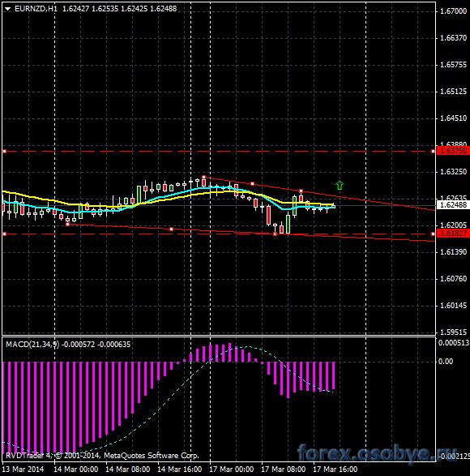Screen dimensions: 470x476
Task: Click the 17 Mar 00:00 time axis label
Action: coord(232,470)
